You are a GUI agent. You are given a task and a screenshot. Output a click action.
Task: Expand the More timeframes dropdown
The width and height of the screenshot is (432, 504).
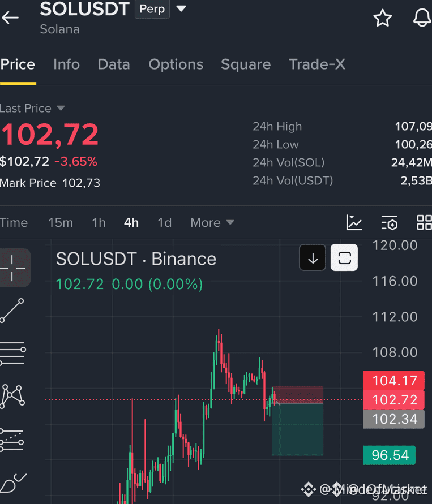tap(212, 222)
